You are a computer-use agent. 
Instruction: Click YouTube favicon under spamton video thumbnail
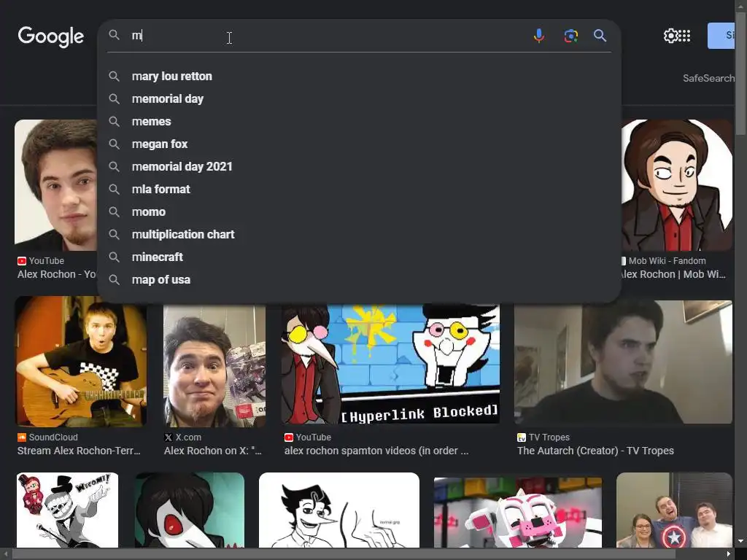point(288,437)
